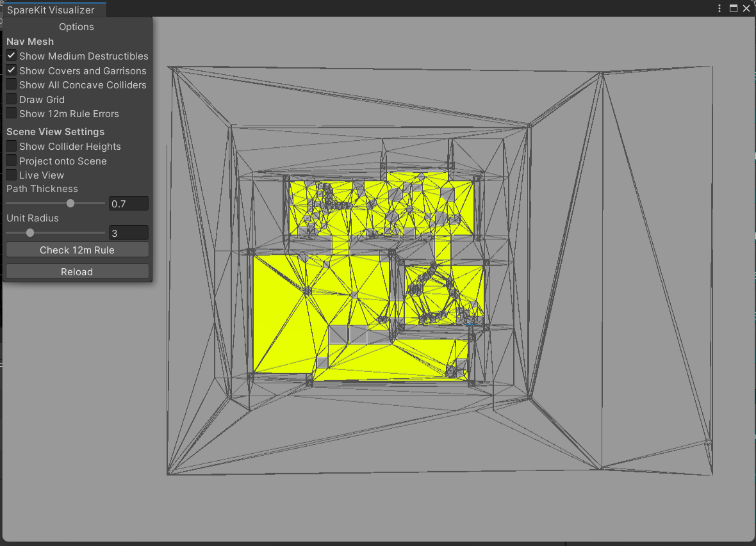756x546 pixels.
Task: Open the window's three-dot options menu
Action: [720, 9]
